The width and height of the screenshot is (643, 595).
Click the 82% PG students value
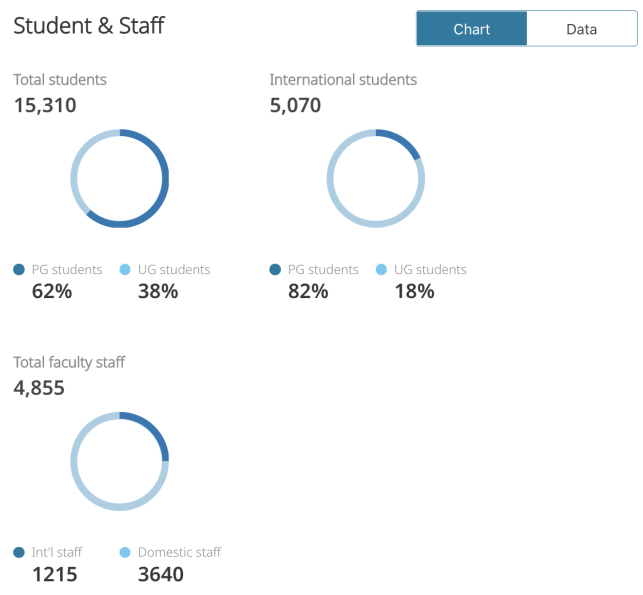pyautogui.click(x=308, y=292)
